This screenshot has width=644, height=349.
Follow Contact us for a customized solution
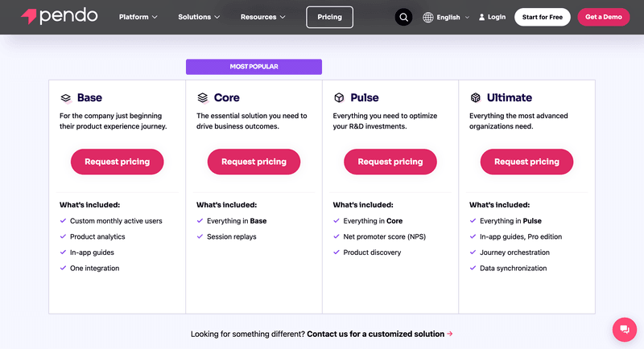point(376,334)
